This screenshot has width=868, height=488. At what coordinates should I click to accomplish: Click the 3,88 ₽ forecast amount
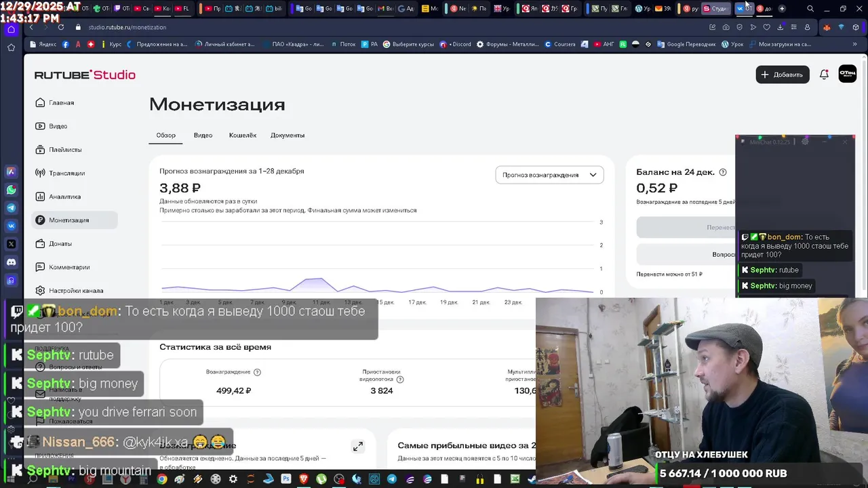point(180,188)
